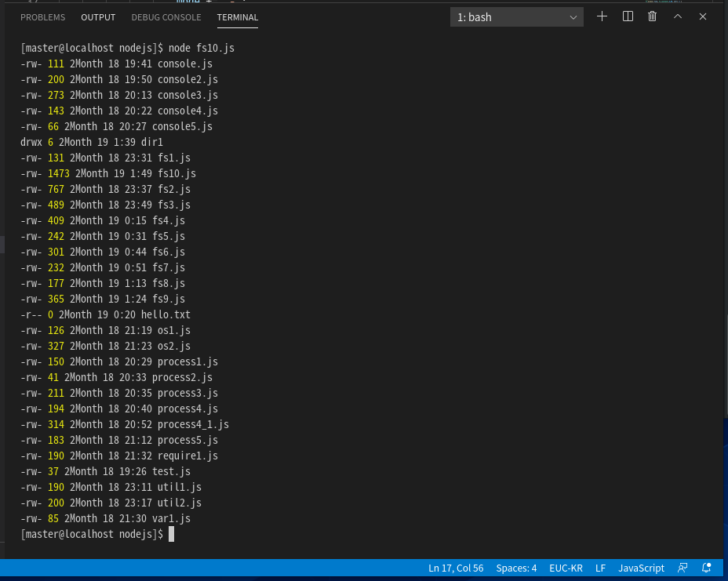The height and width of the screenshot is (581, 728).
Task: Switch to the PROBLEMS tab
Action: pyautogui.click(x=42, y=17)
